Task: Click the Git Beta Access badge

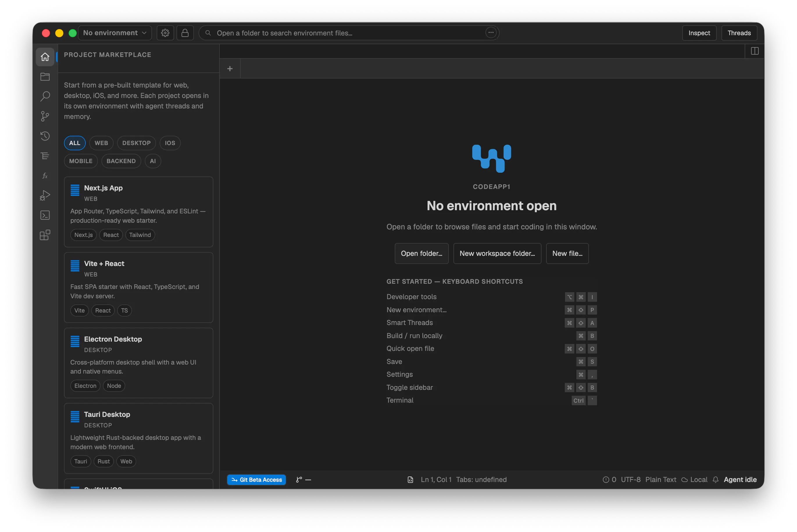Action: 256,479
